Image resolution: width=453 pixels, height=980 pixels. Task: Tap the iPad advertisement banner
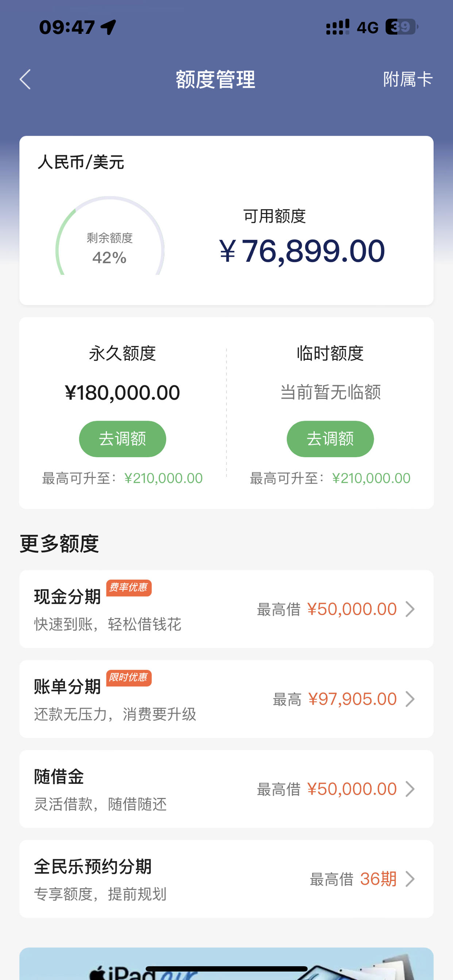click(x=226, y=964)
